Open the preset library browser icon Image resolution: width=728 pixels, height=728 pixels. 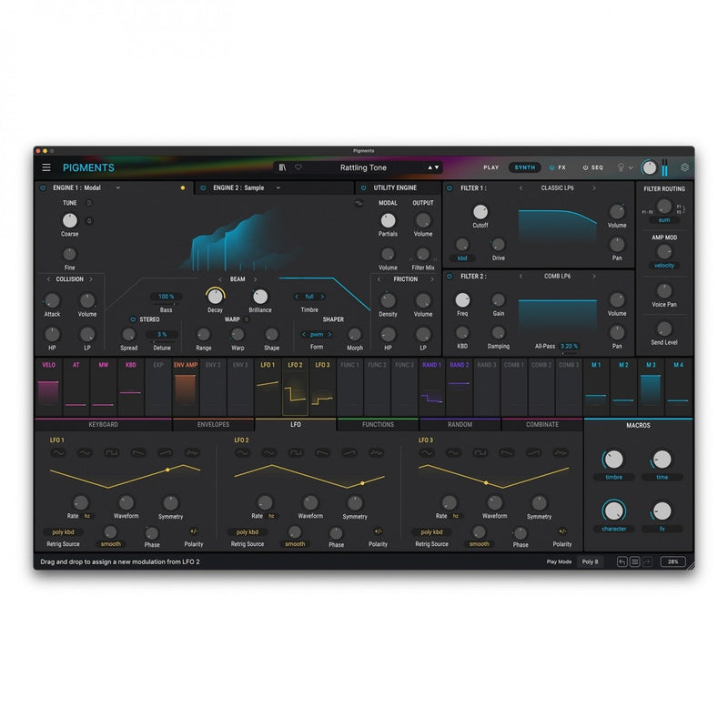click(x=283, y=168)
